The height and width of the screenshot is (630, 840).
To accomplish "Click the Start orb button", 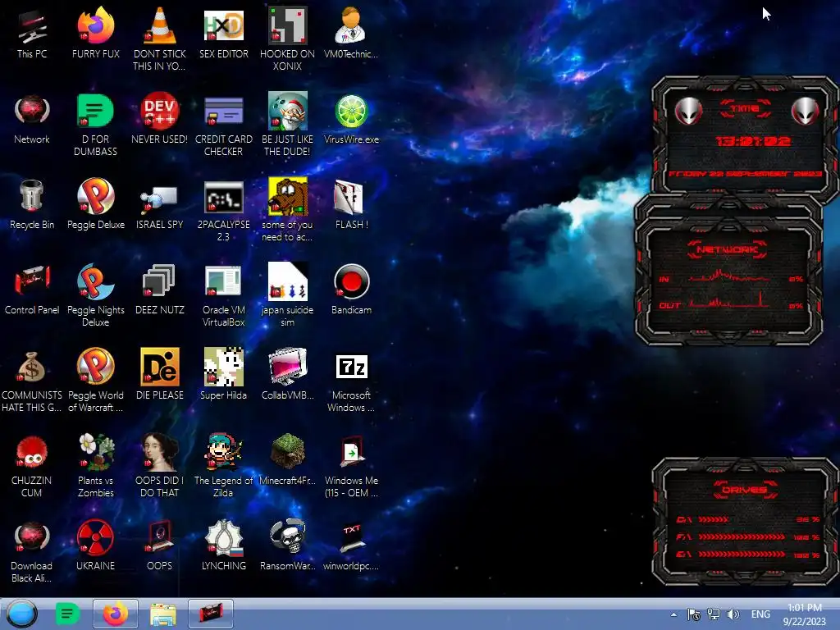I will tap(22, 614).
